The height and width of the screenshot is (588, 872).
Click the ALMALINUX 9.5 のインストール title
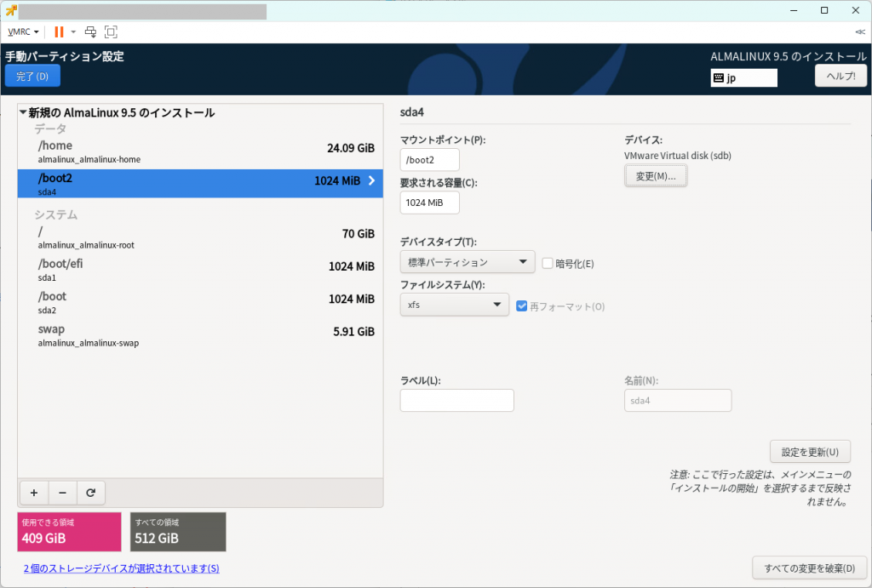789,57
